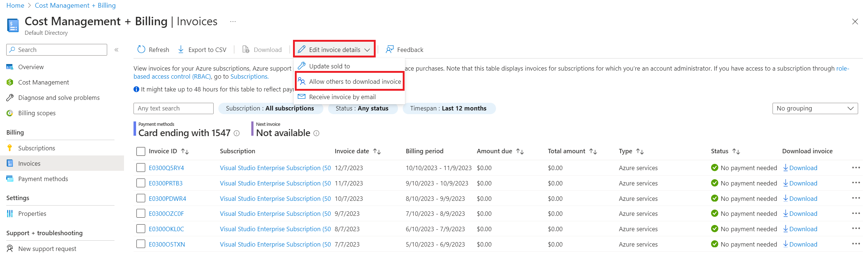Click the Any text search field
This screenshot has width=868, height=263.
[173, 109]
